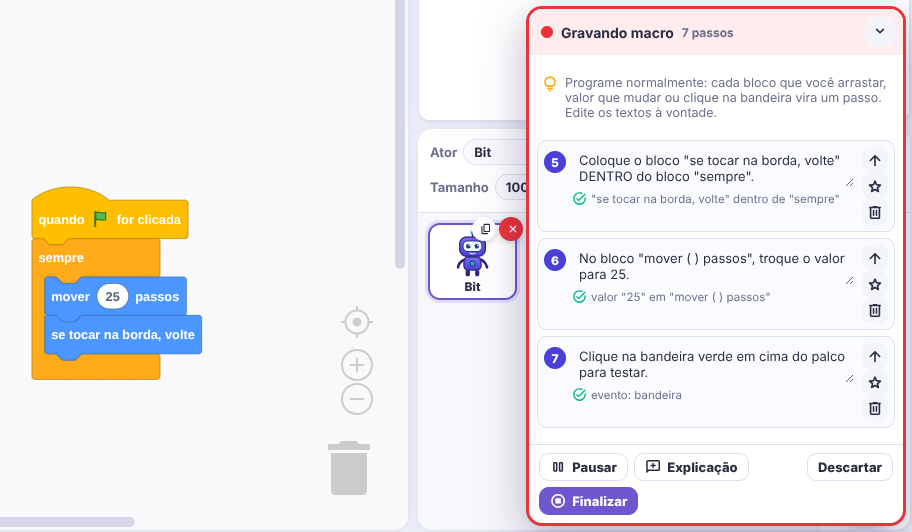The width and height of the screenshot is (912, 532).
Task: Click the green flag icon in hat block
Action: coord(100,219)
